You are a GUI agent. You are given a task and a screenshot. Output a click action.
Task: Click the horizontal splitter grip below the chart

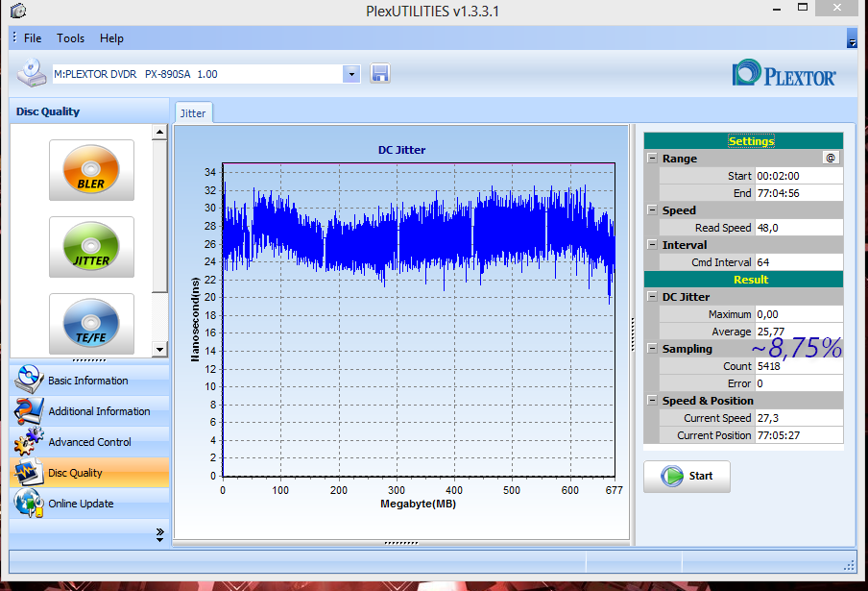(x=401, y=543)
